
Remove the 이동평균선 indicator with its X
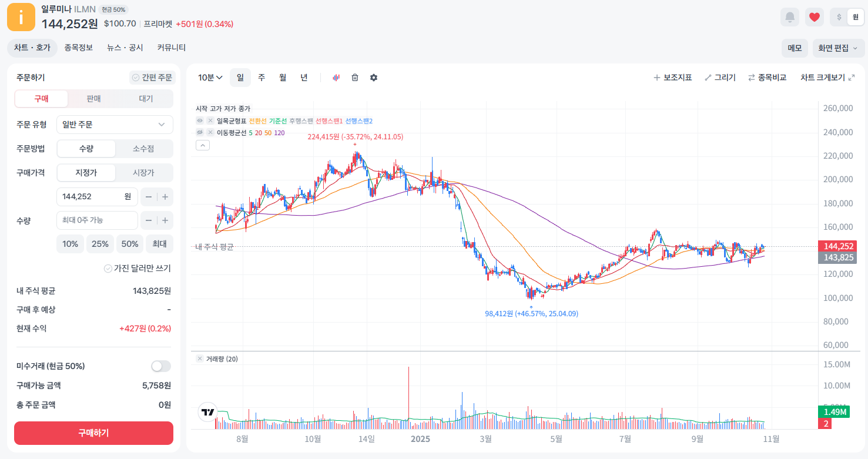(x=210, y=132)
